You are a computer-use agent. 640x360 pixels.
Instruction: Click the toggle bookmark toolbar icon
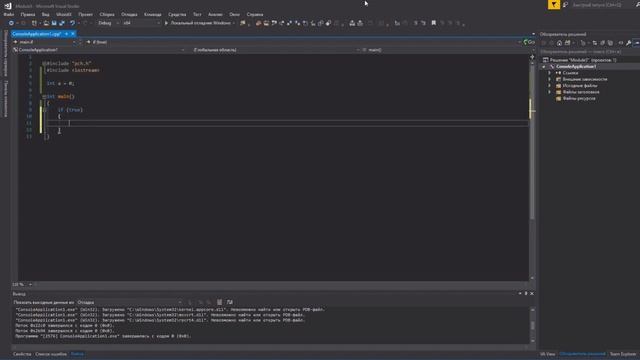pyautogui.click(x=433, y=23)
